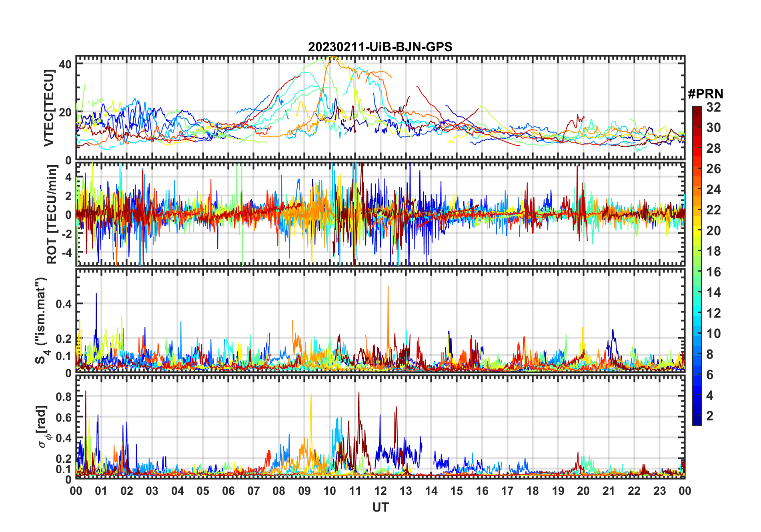Click x-axis hour label 21
761x532 pixels.
(x=609, y=491)
